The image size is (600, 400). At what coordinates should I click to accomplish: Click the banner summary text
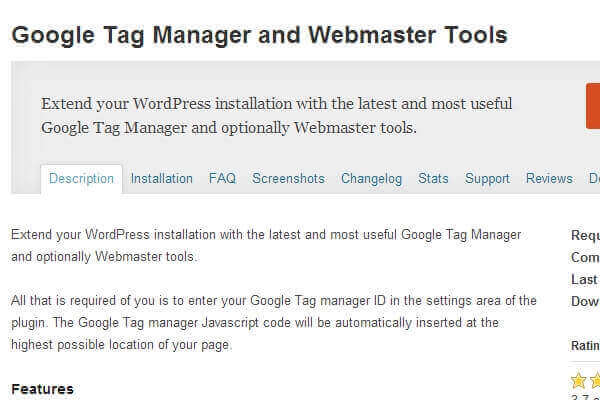pyautogui.click(x=277, y=116)
